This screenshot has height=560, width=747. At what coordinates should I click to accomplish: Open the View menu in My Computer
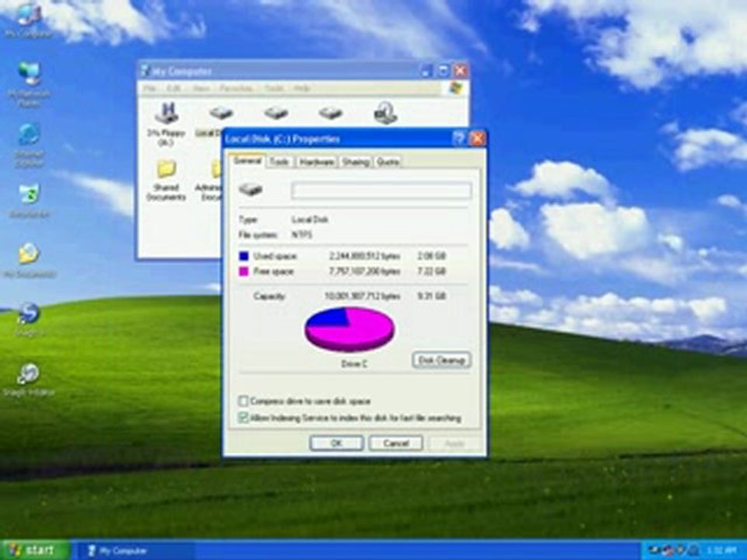[x=201, y=88]
